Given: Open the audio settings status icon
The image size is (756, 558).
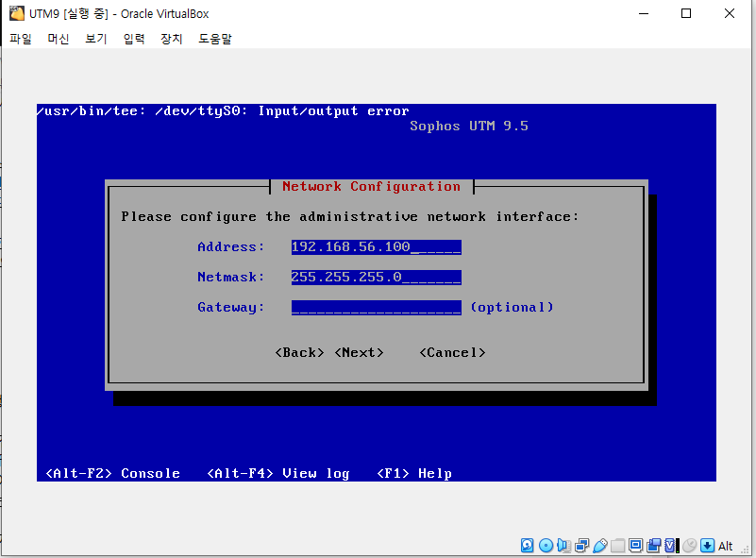Looking at the screenshot, I should coord(563,546).
